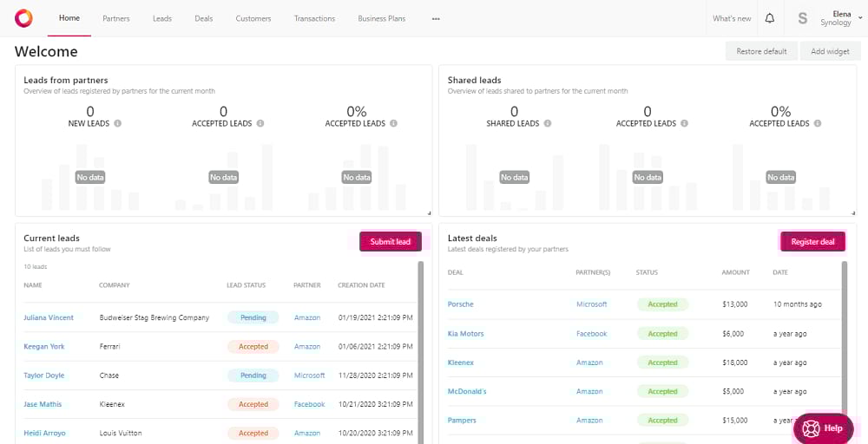Screen dimensions: 868x444
Task: Open lead Taylor Doyle
Action: tap(43, 375)
